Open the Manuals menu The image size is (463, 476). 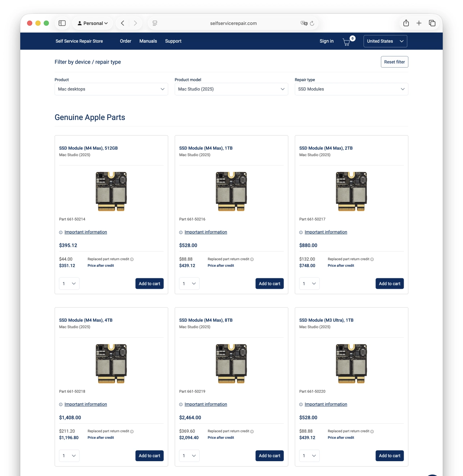point(148,41)
